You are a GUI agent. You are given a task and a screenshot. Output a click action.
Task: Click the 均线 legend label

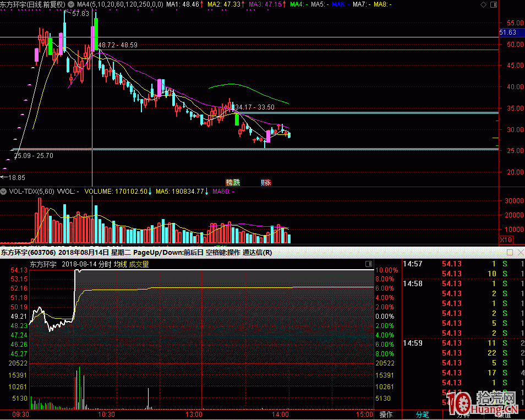click(x=120, y=264)
